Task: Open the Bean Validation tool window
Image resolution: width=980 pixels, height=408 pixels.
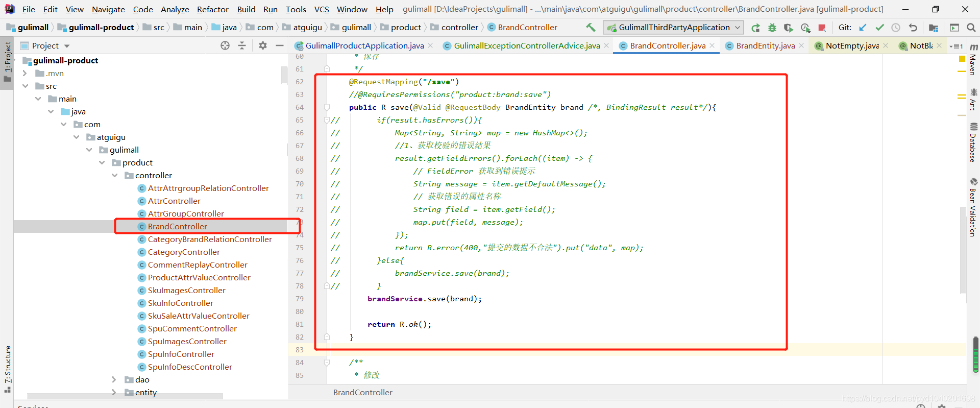Action: (x=973, y=207)
